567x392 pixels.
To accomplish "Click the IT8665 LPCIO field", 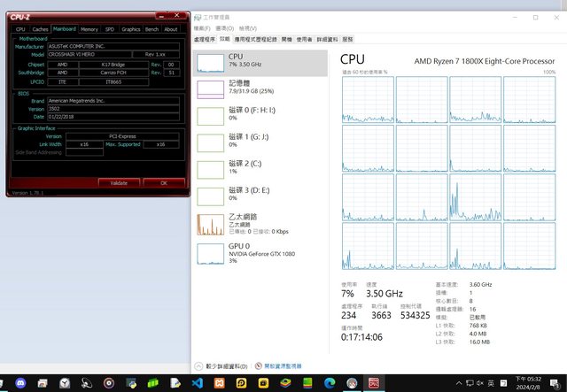I will tap(113, 82).
